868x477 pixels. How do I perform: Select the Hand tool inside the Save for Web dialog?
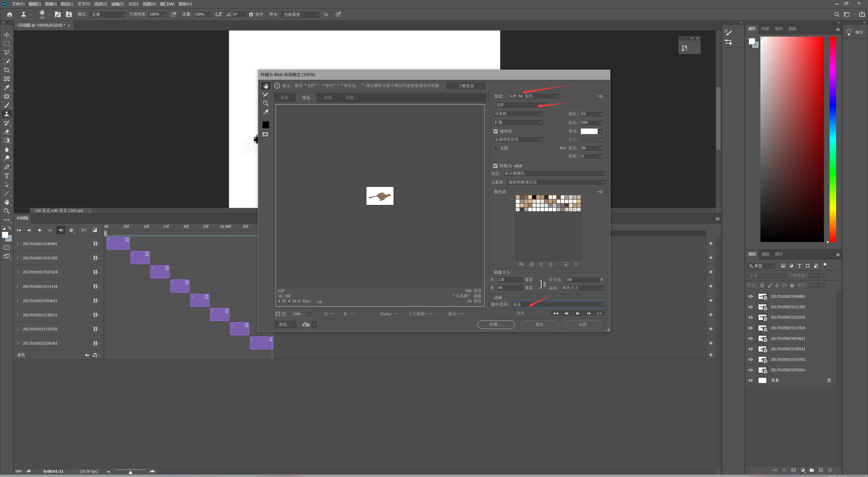point(266,86)
